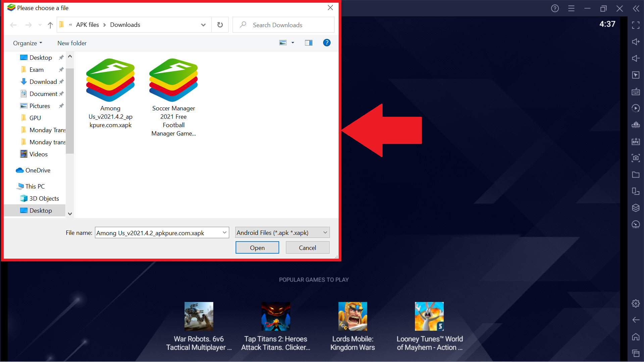Open BlueStacks help icon in title bar

click(555, 8)
